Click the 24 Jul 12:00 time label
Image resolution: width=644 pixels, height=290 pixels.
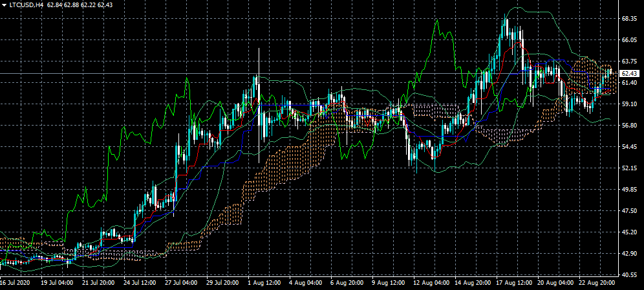140,283
